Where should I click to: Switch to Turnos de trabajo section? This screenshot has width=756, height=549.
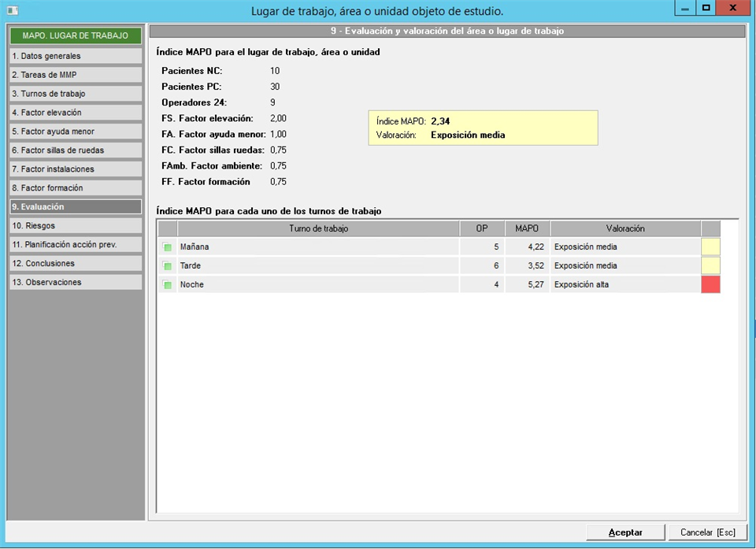75,94
